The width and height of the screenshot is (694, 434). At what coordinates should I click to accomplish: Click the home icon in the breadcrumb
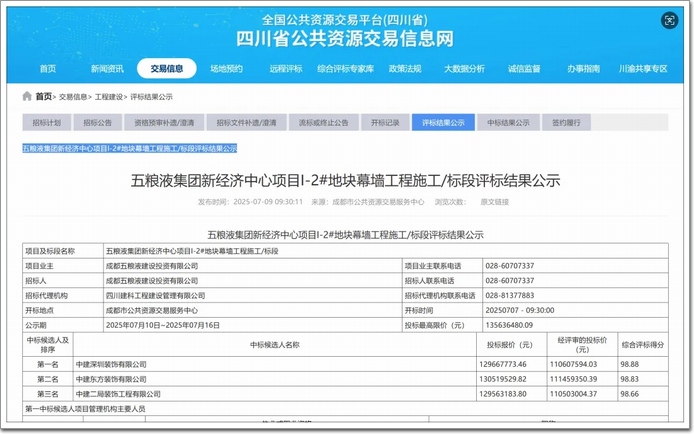(x=27, y=97)
